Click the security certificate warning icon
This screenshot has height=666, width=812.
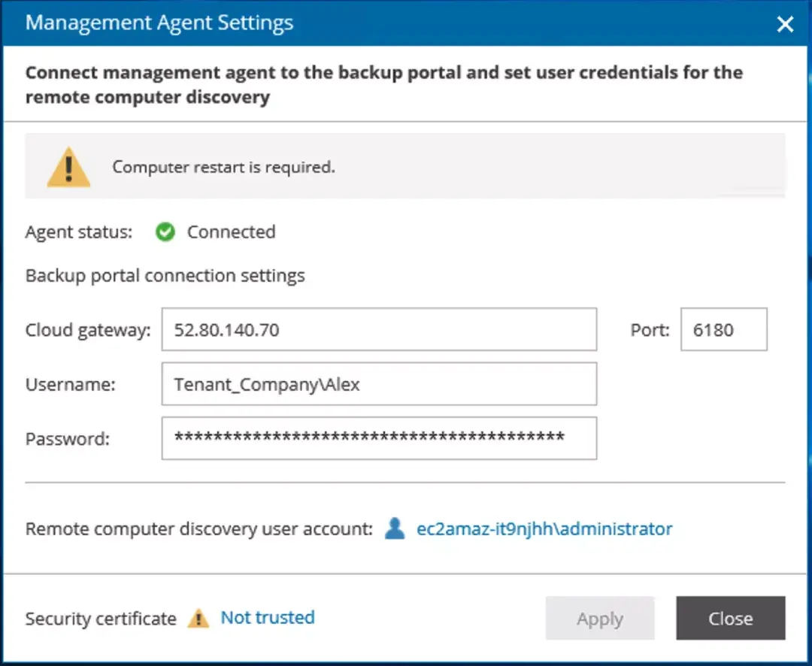198,618
